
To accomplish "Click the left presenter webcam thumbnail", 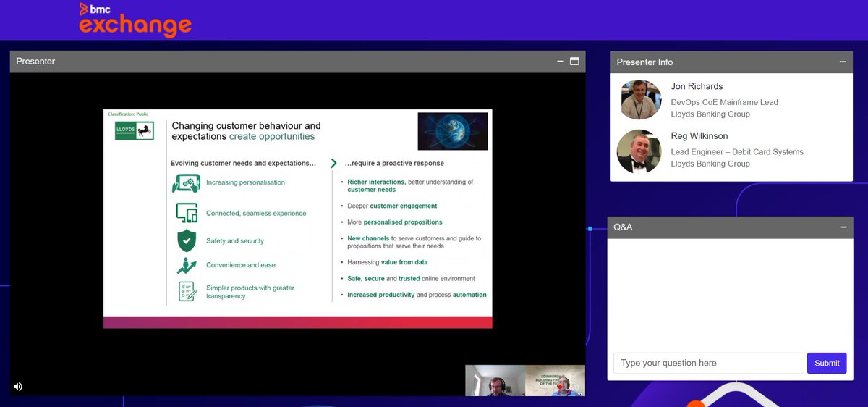I will tap(495, 380).
